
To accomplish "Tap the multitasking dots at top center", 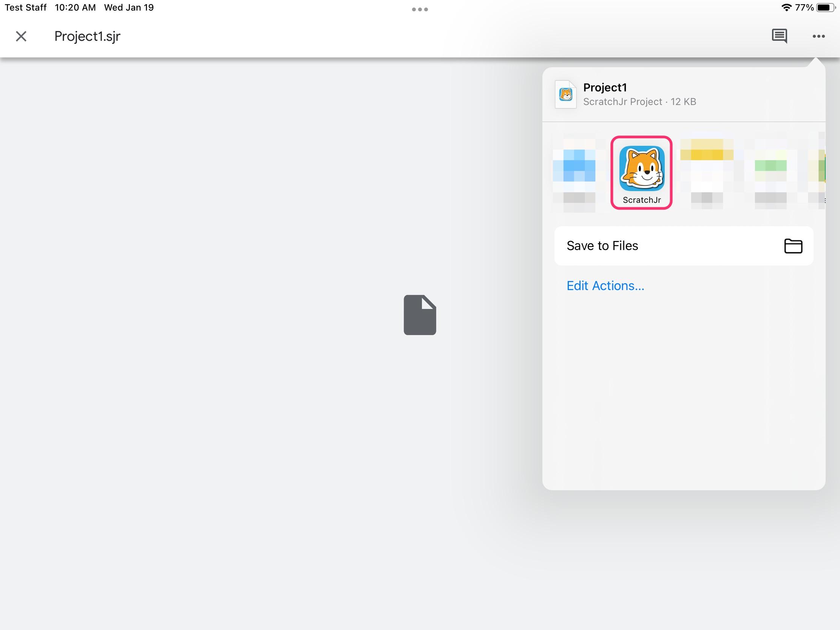I will click(x=420, y=9).
